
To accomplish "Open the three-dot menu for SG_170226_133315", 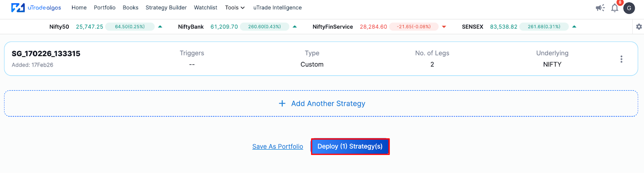I will tap(621, 59).
